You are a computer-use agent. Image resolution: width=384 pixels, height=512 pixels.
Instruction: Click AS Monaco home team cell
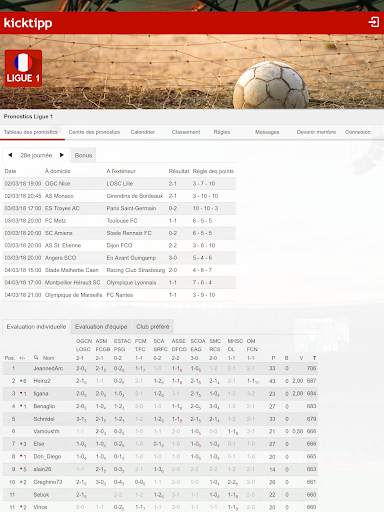59,196
